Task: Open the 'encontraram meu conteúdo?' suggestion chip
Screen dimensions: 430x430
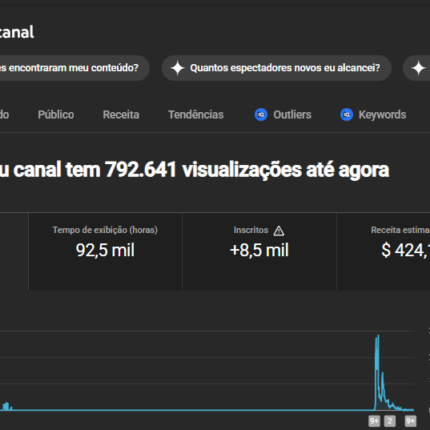Action: 74,68
